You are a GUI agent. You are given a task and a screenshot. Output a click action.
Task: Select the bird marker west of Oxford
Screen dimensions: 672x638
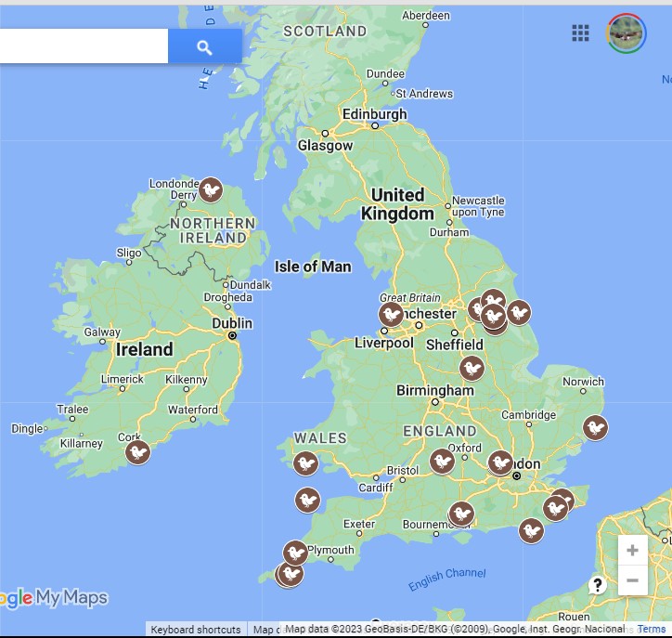pyautogui.click(x=442, y=461)
